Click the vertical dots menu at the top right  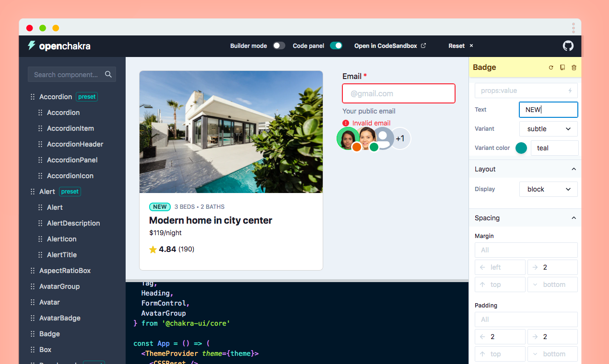coord(574,27)
